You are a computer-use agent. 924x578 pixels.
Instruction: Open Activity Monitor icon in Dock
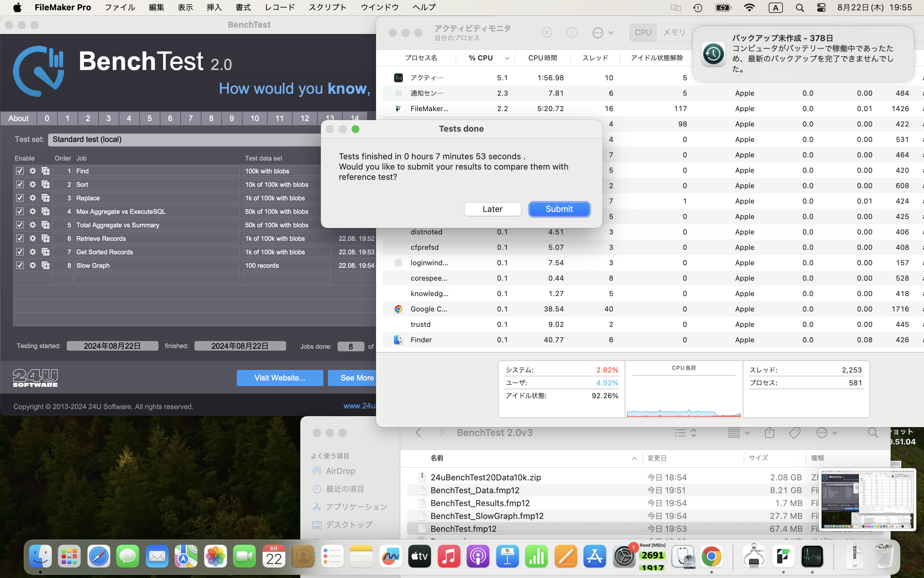(x=812, y=556)
